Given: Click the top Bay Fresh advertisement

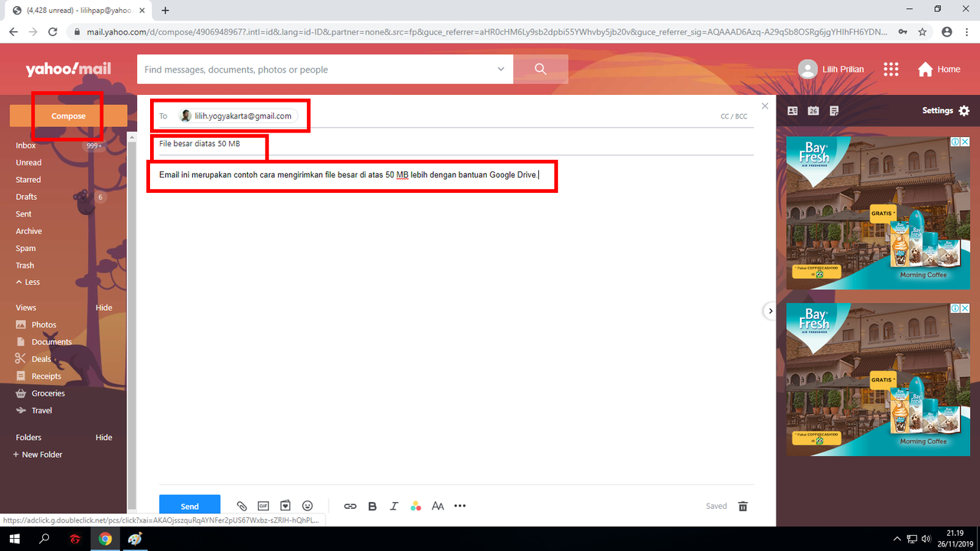Looking at the screenshot, I should [878, 213].
